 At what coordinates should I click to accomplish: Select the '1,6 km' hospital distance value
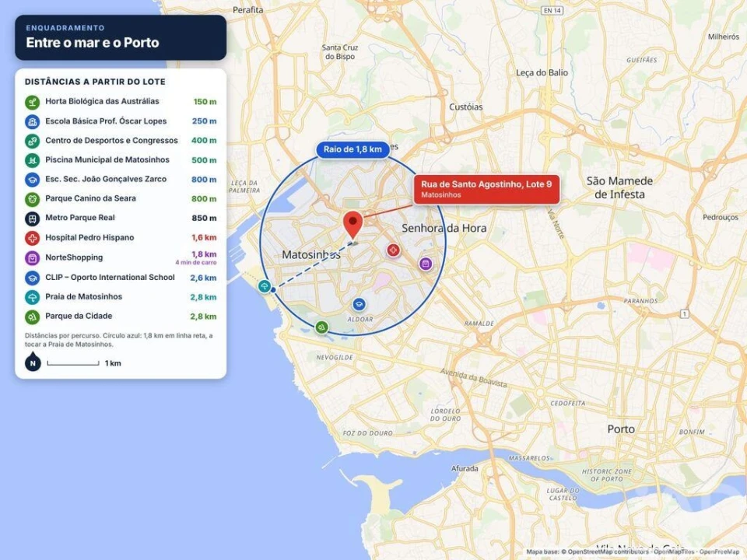[x=205, y=238]
